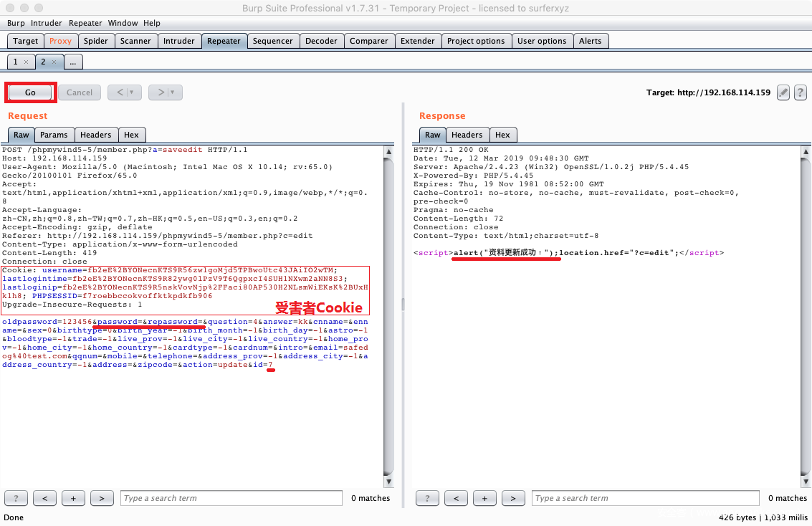Click the plus button in request search
Viewport: 812px width, 526px height.
(x=74, y=498)
